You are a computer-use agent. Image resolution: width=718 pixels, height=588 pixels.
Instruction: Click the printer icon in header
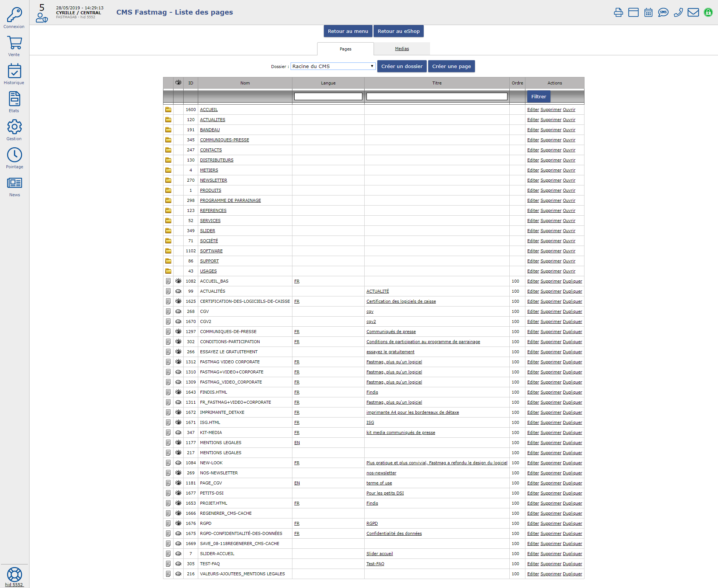point(619,12)
